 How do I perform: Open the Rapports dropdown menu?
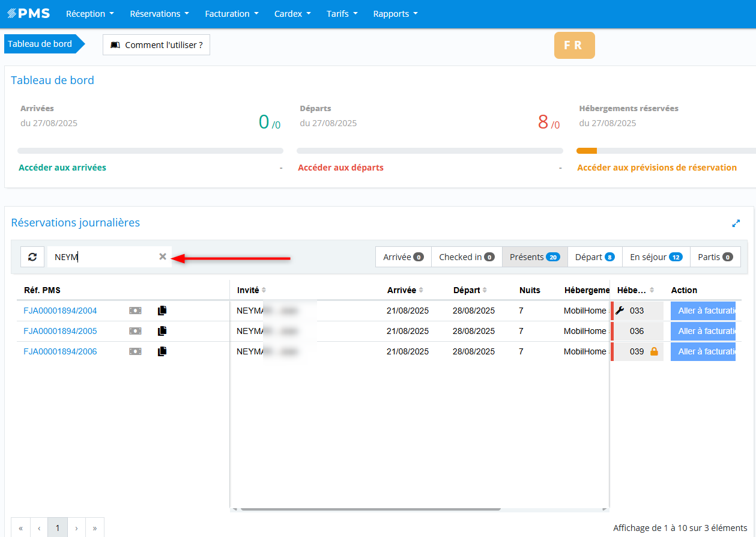pyautogui.click(x=395, y=14)
